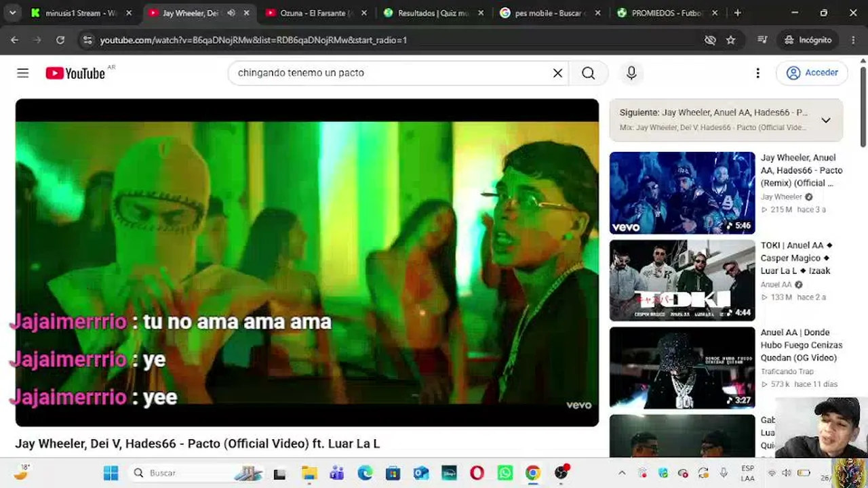Image resolution: width=868 pixels, height=488 pixels.
Task: Open the TOKI video thumbnail
Action: (x=682, y=280)
